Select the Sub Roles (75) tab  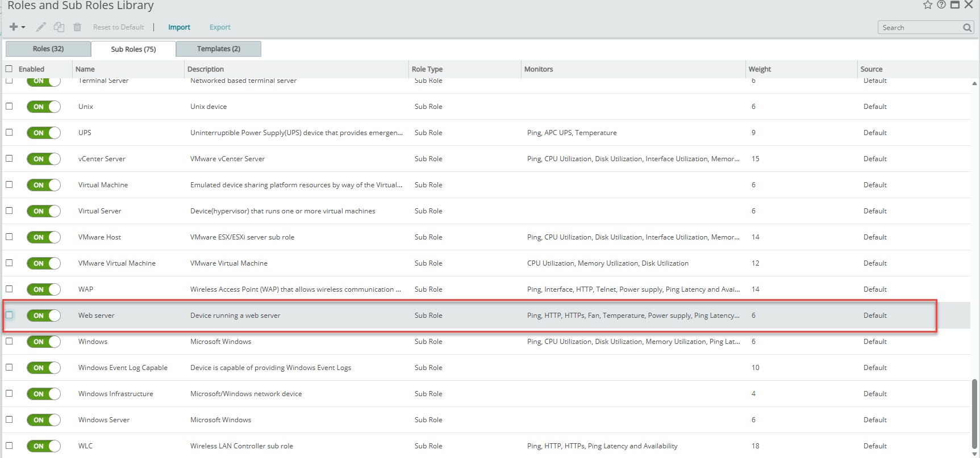coord(134,49)
